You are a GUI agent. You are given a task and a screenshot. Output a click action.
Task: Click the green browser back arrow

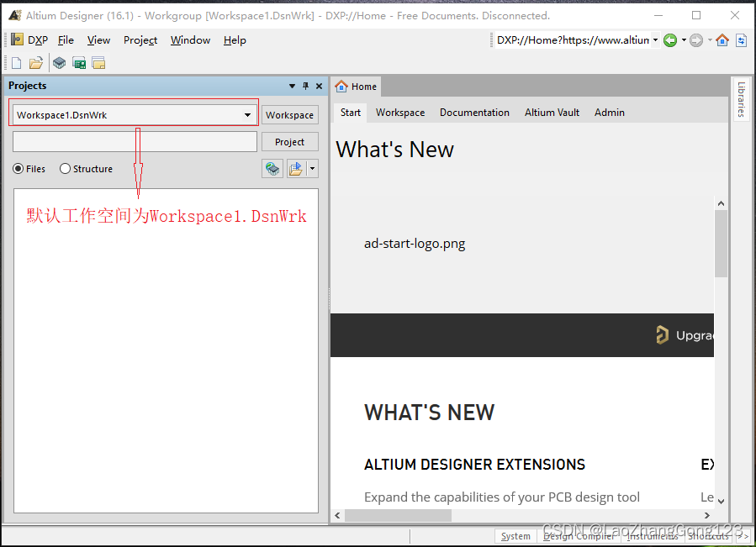[670, 40]
